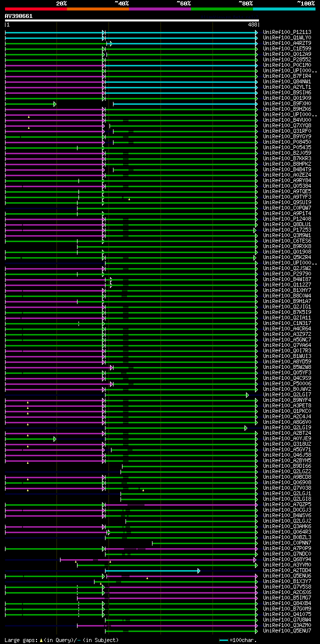The width and height of the screenshot is (320, 644).
Task: Open the UniRef100_Q7XYQ8 hit
Action: (287, 125)
